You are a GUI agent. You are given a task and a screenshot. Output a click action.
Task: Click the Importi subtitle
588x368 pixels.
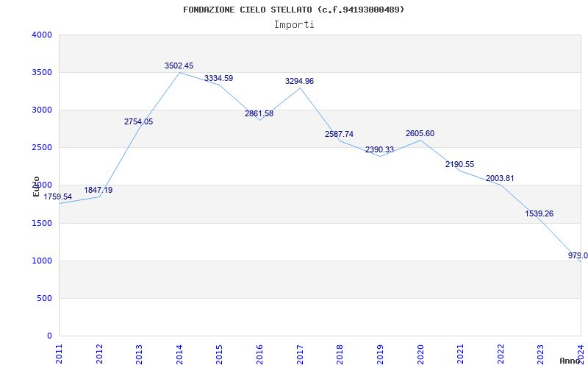(x=294, y=24)
